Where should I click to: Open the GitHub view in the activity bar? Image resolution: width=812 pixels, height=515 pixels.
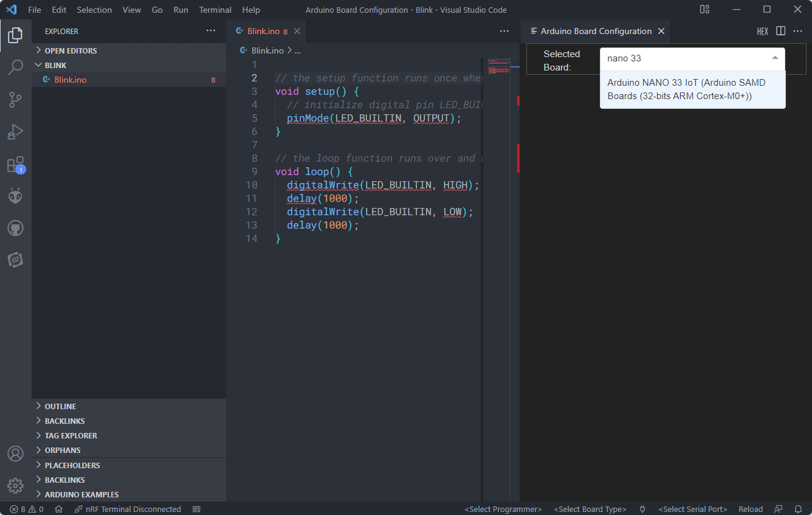coord(15,228)
